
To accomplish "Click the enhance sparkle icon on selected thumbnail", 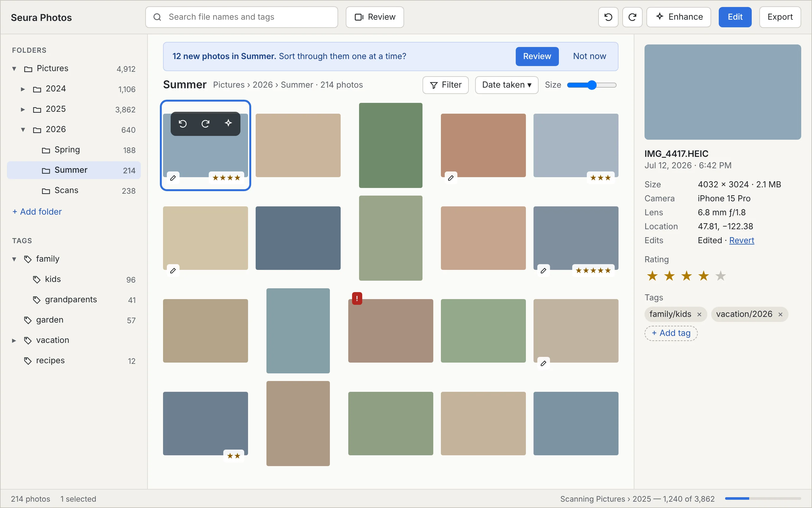I will click(x=228, y=123).
